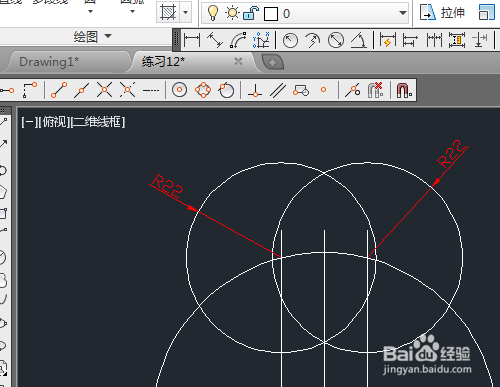The image size is (500, 387).
Task: Toggle layer 0 on/off lightbulb
Action: click(213, 13)
